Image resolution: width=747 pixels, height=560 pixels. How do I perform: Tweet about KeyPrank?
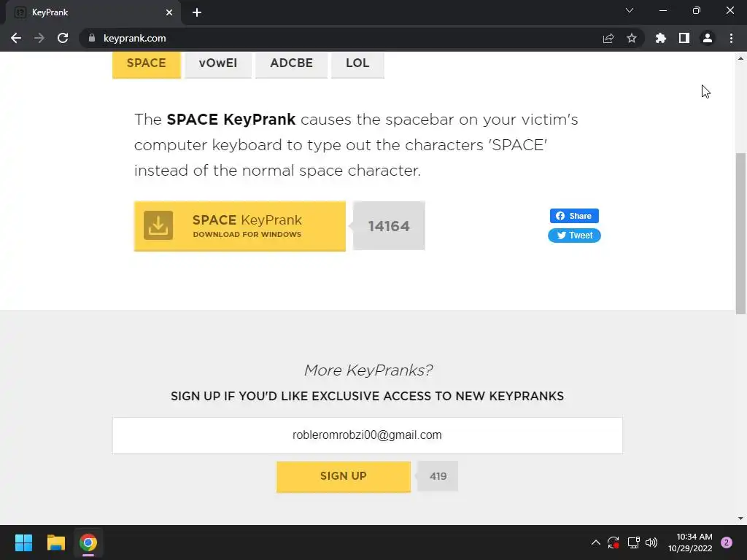pyautogui.click(x=574, y=236)
